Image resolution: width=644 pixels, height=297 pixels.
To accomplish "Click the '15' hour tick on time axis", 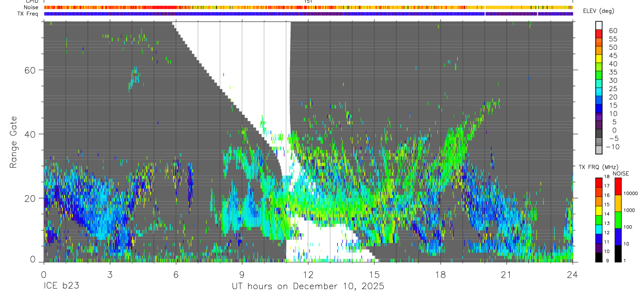I will pyautogui.click(x=374, y=274).
